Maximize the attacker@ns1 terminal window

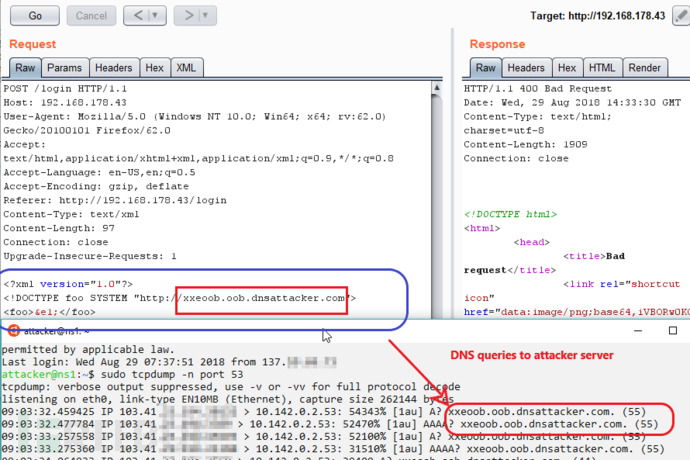click(x=673, y=331)
